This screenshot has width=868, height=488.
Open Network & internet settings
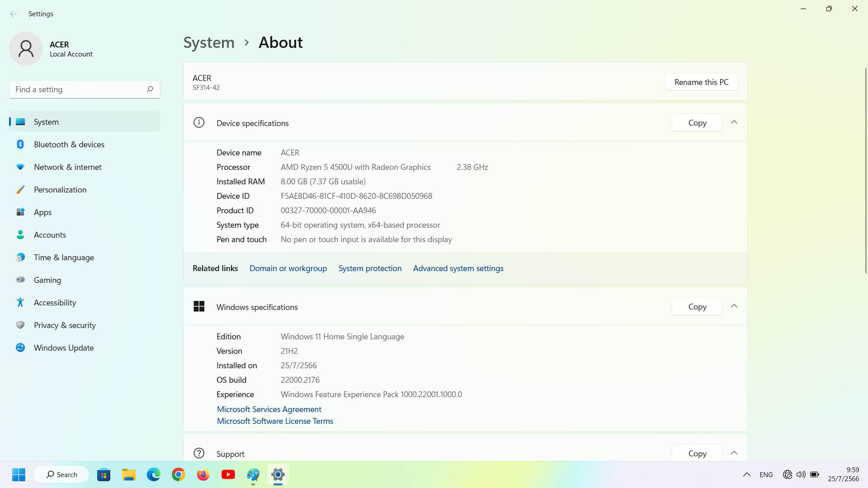[x=85, y=167]
